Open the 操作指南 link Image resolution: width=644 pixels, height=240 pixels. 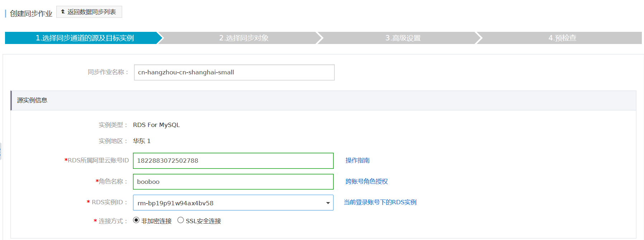pos(357,160)
